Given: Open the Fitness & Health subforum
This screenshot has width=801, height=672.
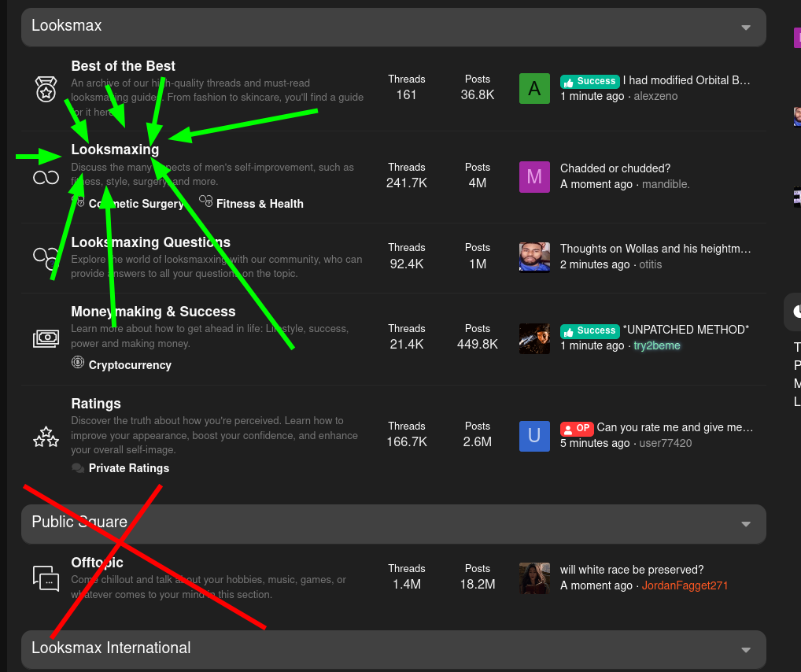Looking at the screenshot, I should pos(260,204).
